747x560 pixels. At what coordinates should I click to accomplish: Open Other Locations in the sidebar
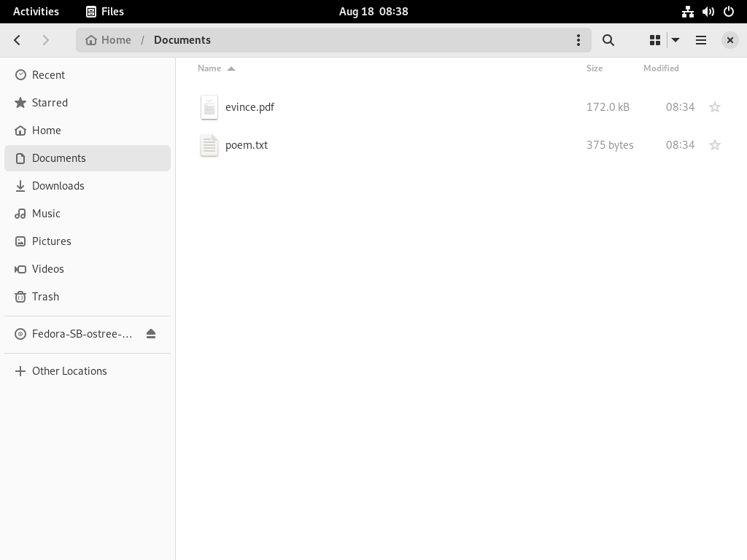(x=88, y=371)
